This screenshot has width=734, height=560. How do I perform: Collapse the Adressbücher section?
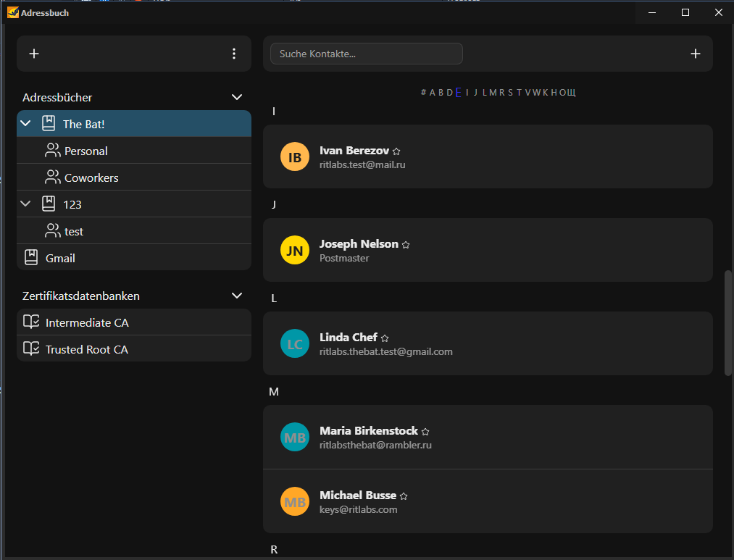tap(236, 97)
